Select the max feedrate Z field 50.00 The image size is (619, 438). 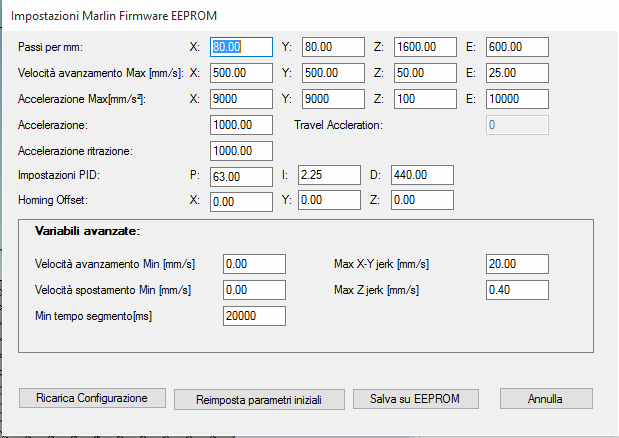click(425, 73)
